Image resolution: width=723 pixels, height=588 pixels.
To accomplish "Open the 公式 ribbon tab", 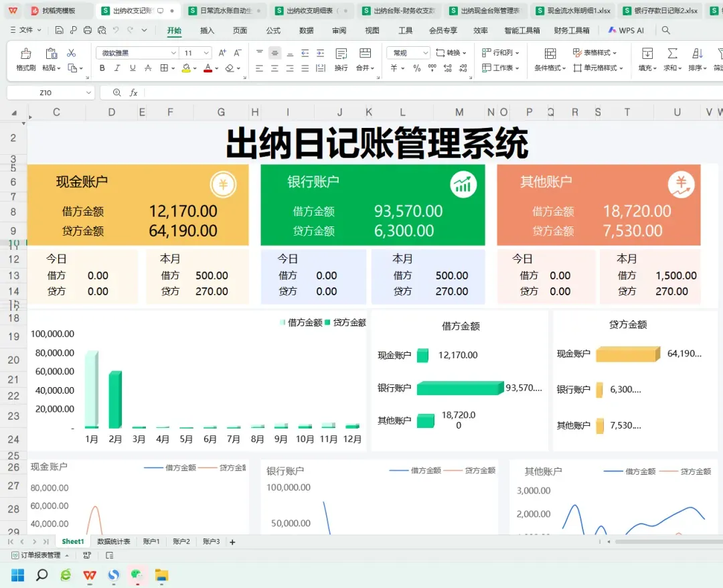I will (x=273, y=30).
